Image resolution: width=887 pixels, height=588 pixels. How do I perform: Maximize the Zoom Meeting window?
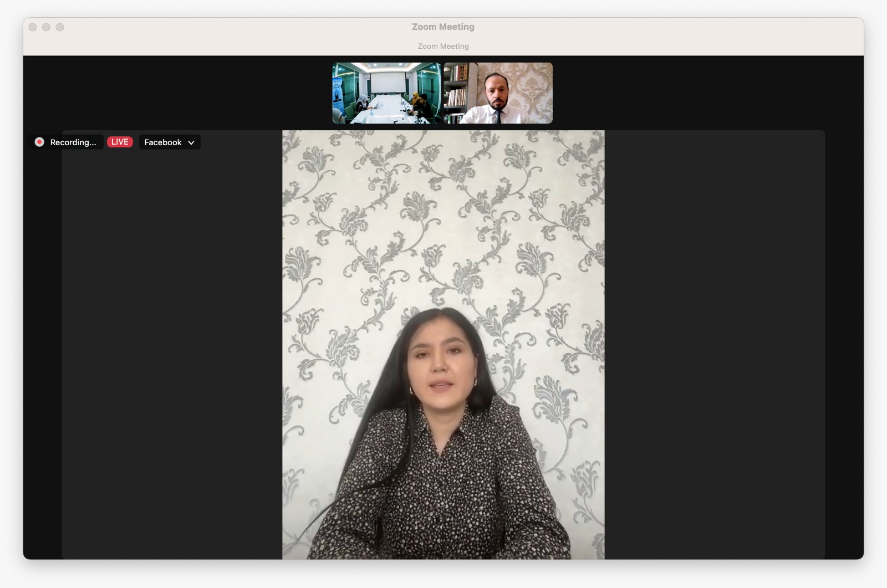tap(60, 27)
